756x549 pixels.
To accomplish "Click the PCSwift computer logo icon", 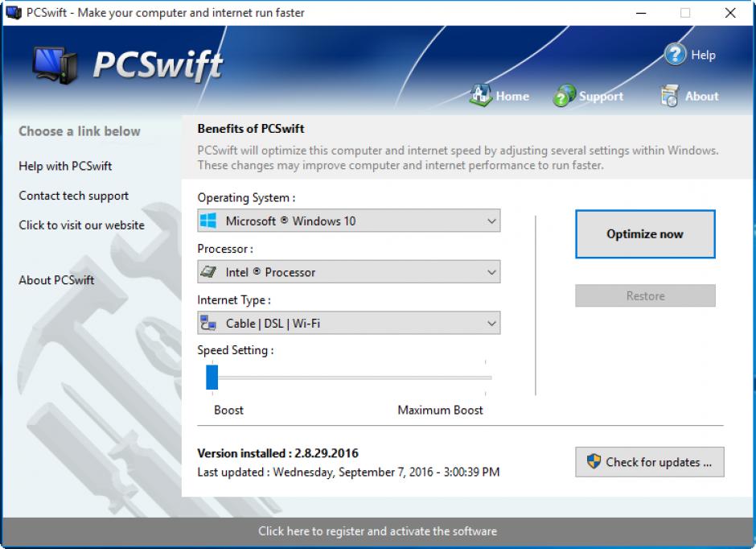I will (x=55, y=66).
